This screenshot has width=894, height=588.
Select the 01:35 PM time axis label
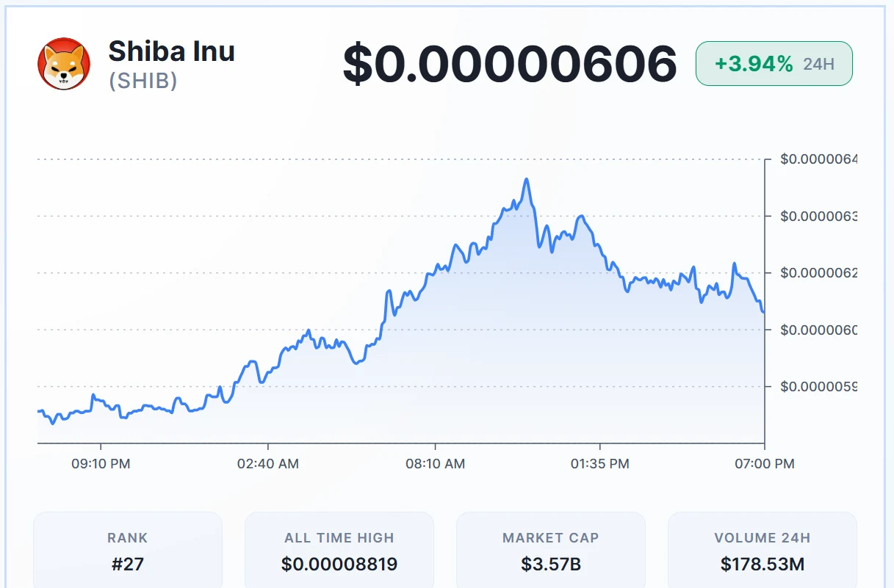pyautogui.click(x=601, y=464)
